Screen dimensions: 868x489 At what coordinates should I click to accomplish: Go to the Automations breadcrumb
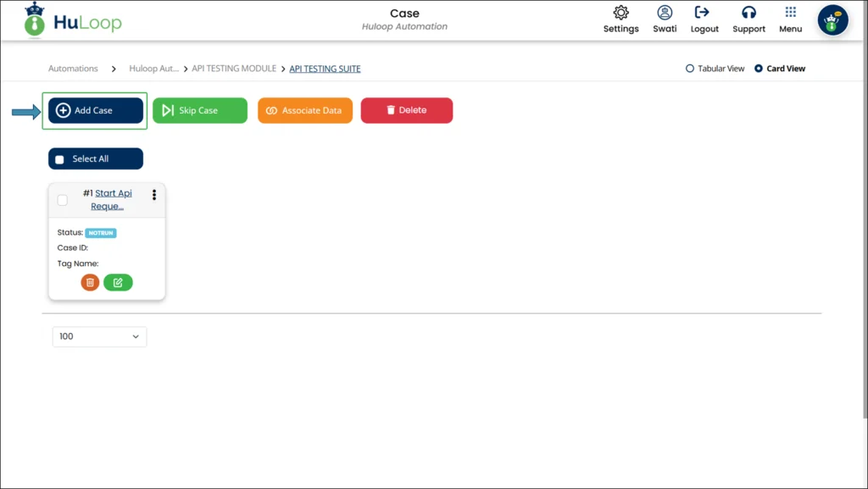73,69
